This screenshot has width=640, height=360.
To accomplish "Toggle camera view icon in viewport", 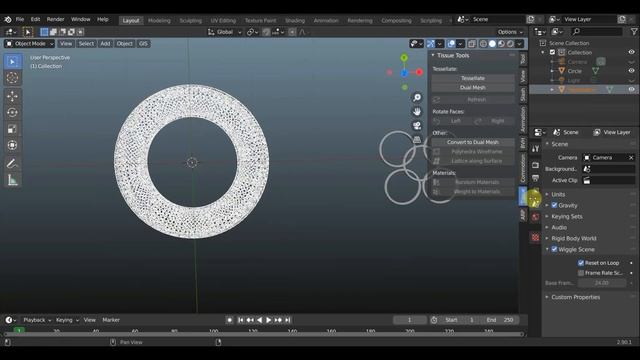I will click(417, 125).
